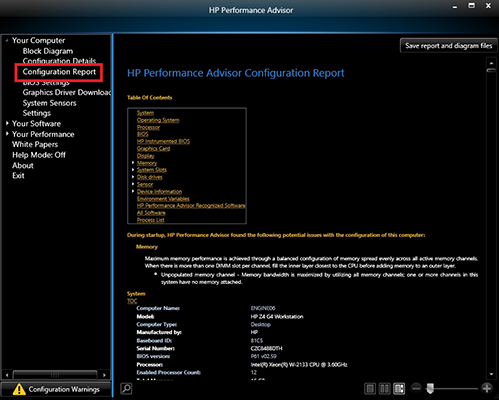Click the Table Of Contents heading
499x400 pixels.
tap(150, 98)
